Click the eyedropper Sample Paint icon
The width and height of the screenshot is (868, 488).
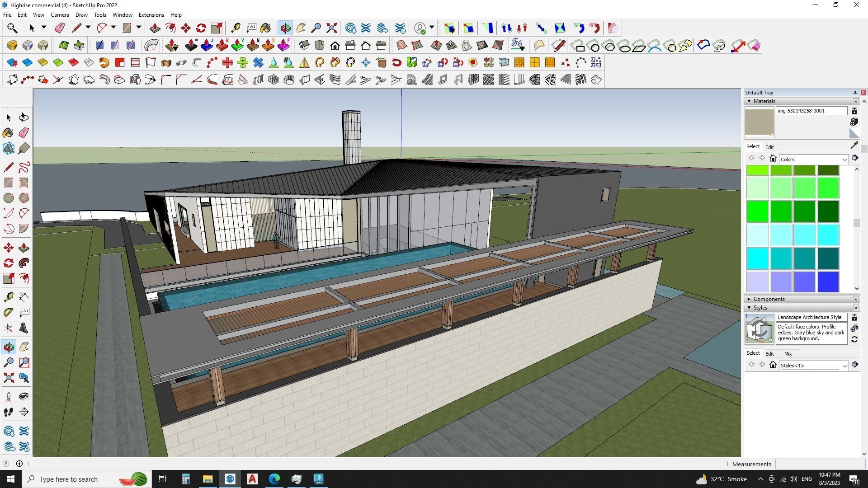click(854, 145)
